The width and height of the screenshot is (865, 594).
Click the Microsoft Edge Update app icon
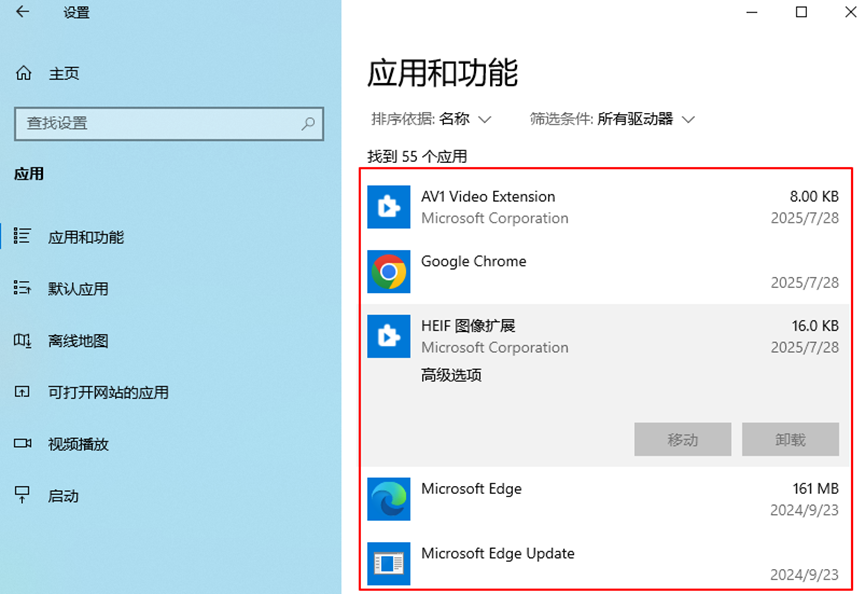point(389,564)
